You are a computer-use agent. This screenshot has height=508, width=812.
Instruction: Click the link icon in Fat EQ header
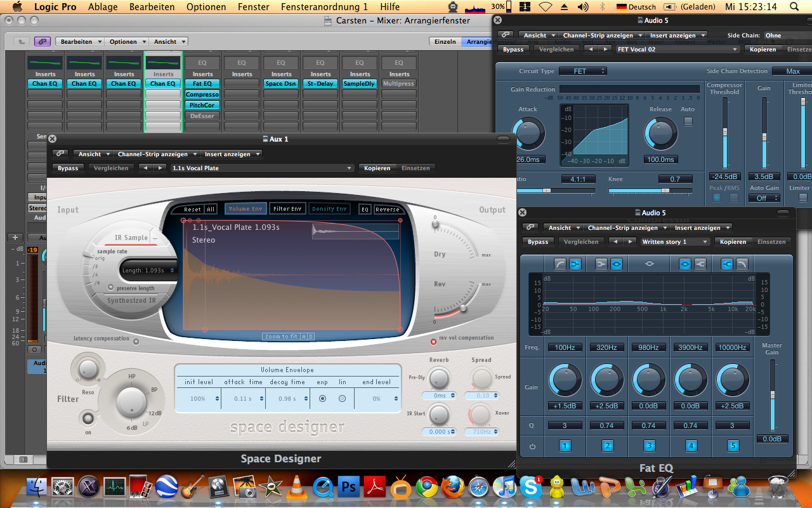[x=530, y=227]
